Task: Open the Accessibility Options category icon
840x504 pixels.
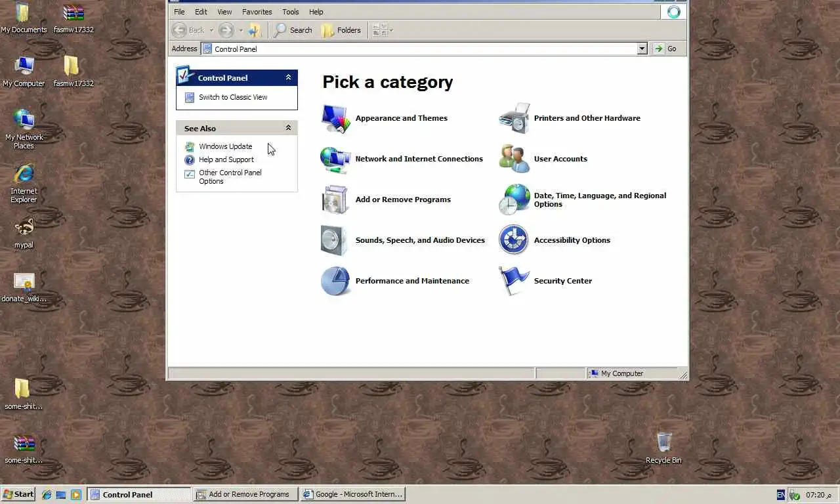Action: pyautogui.click(x=514, y=240)
